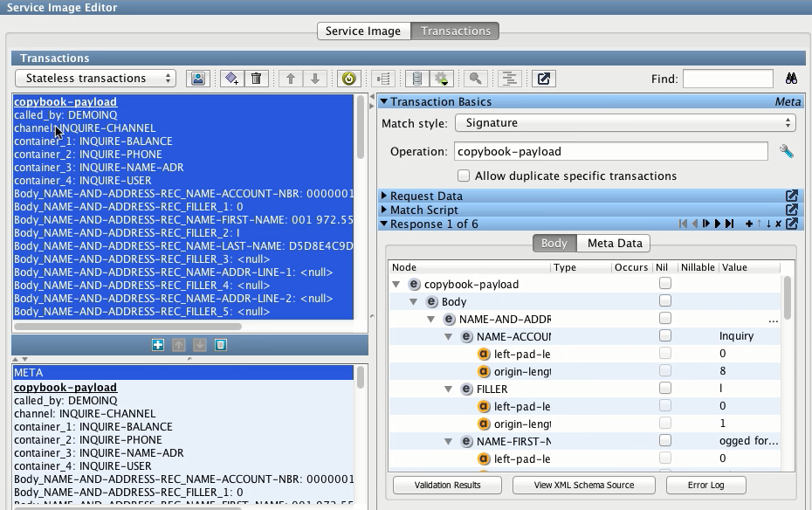
Task: Collapse the NAME-AND-ADDR tree node
Action: coord(430,319)
